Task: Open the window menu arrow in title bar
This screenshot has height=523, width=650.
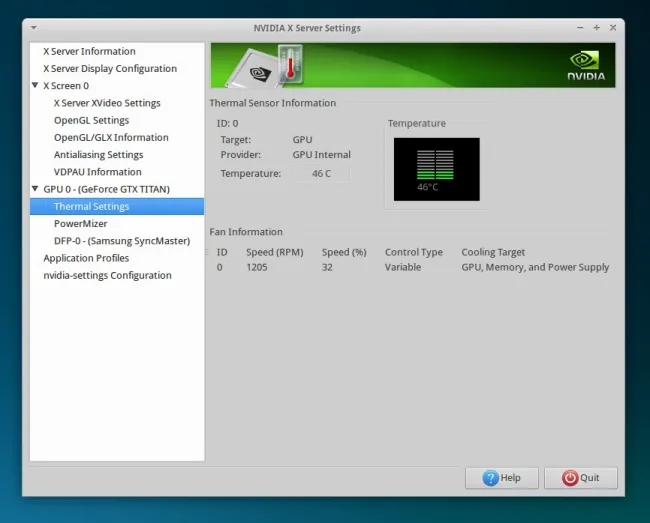Action: [34, 28]
